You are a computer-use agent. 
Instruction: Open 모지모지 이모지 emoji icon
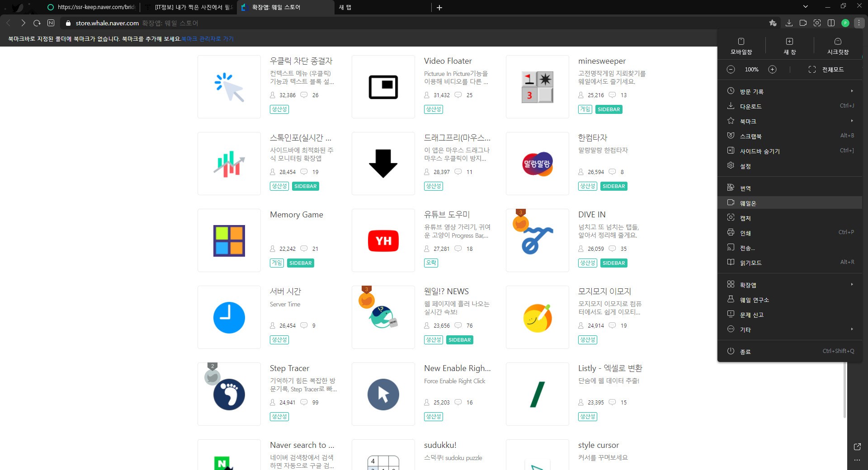538,317
